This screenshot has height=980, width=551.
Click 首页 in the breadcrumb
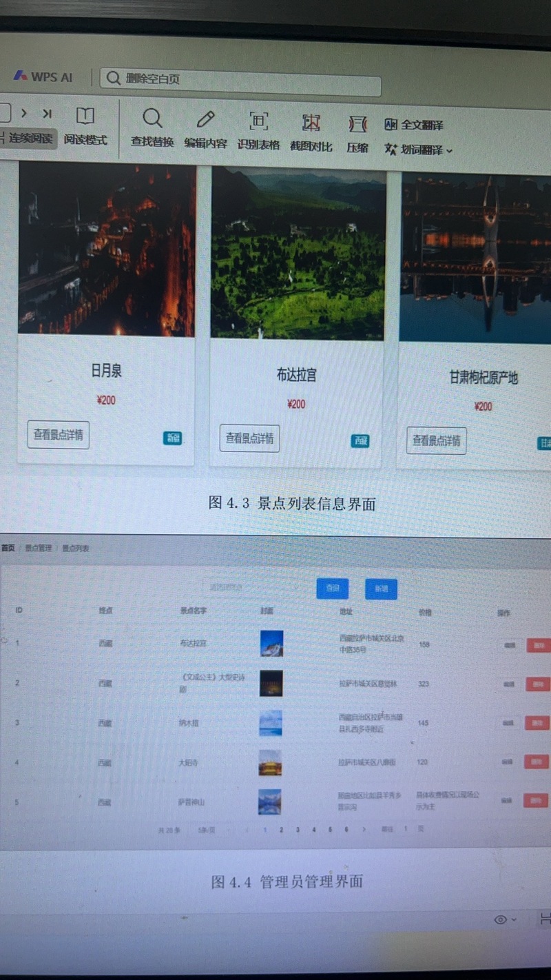(8, 548)
